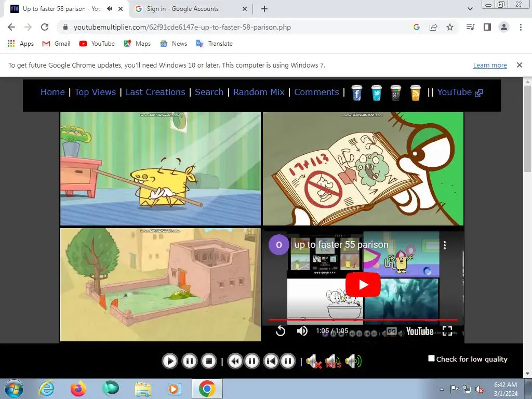This screenshot has width=532, height=399.
Task: Click the speaker icon with green sound waves
Action: pyautogui.click(x=353, y=362)
